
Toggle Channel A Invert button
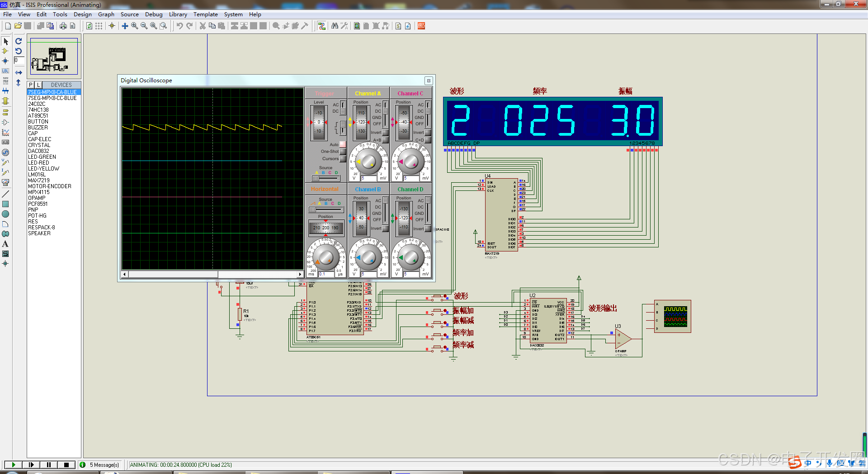(385, 133)
